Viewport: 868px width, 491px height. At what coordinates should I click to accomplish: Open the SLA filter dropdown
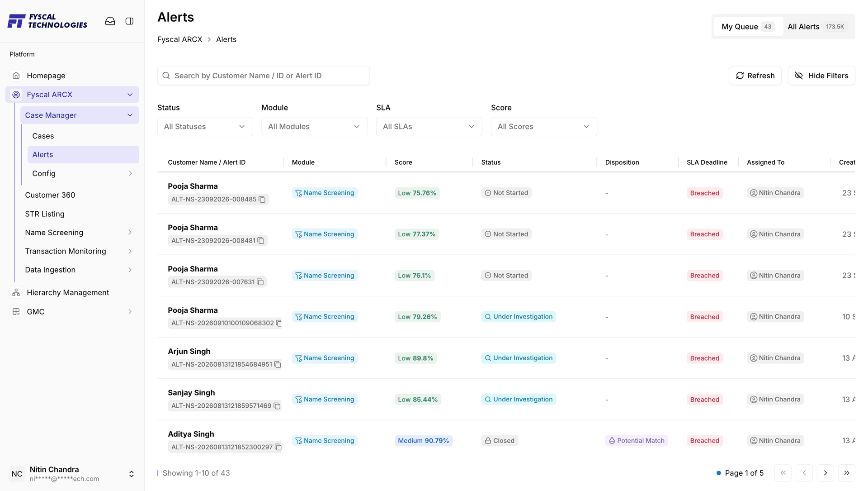click(429, 127)
